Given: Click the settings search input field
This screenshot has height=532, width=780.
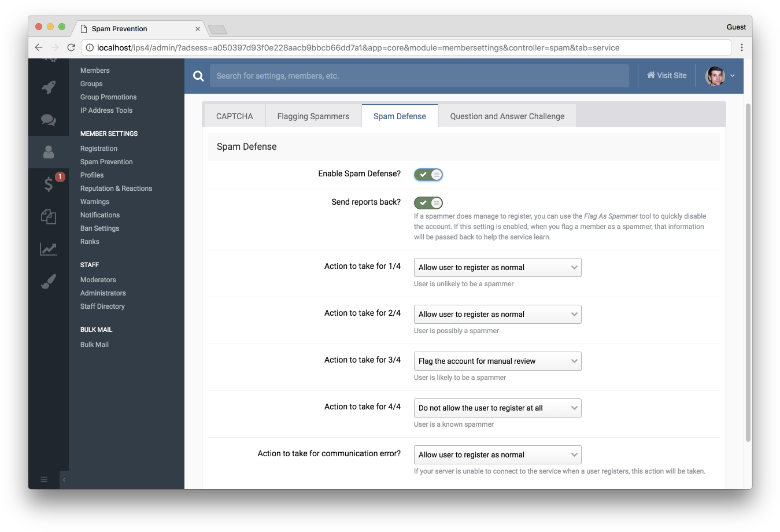Looking at the screenshot, I should [x=419, y=76].
